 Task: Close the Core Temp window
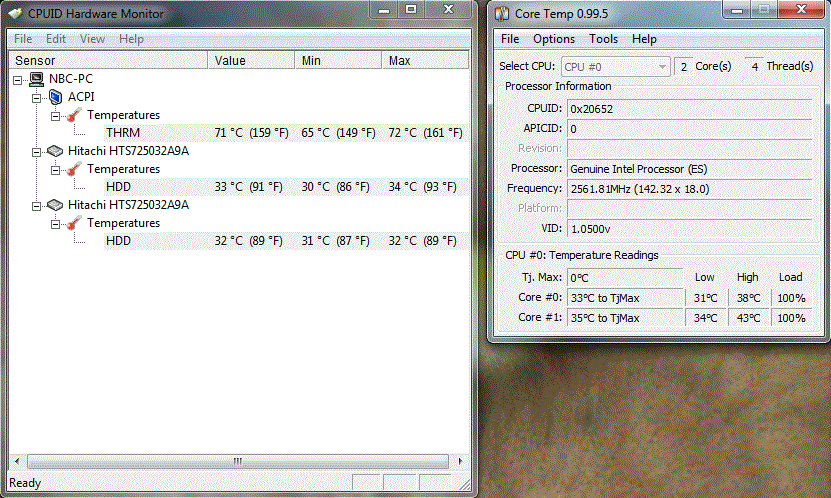[x=801, y=9]
